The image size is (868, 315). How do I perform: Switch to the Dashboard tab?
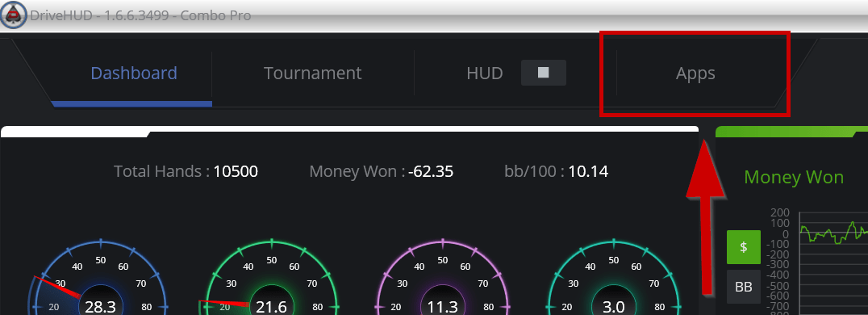[134, 73]
